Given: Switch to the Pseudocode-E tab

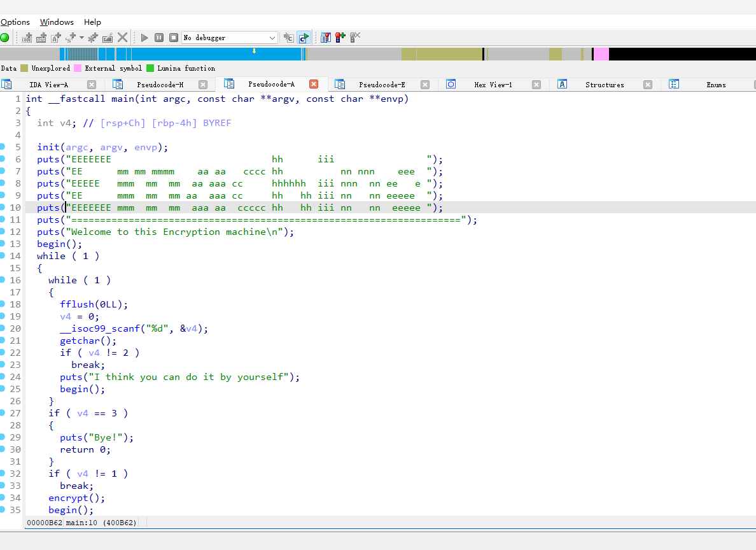Looking at the screenshot, I should pos(382,85).
